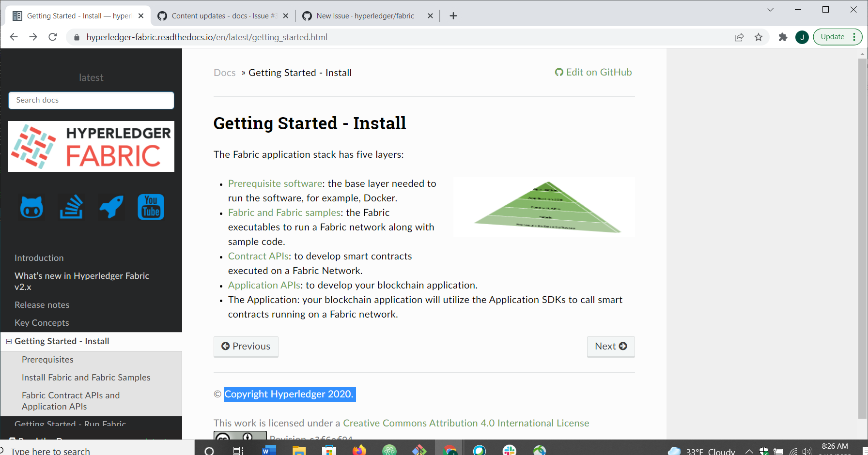The image size is (868, 455).
Task: Open the Release notes page
Action: 42,305
